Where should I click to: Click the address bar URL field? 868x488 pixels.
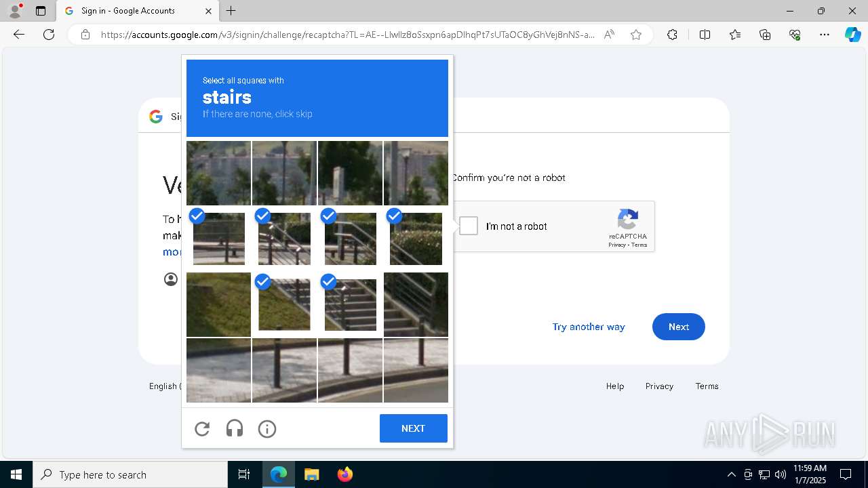(x=348, y=35)
